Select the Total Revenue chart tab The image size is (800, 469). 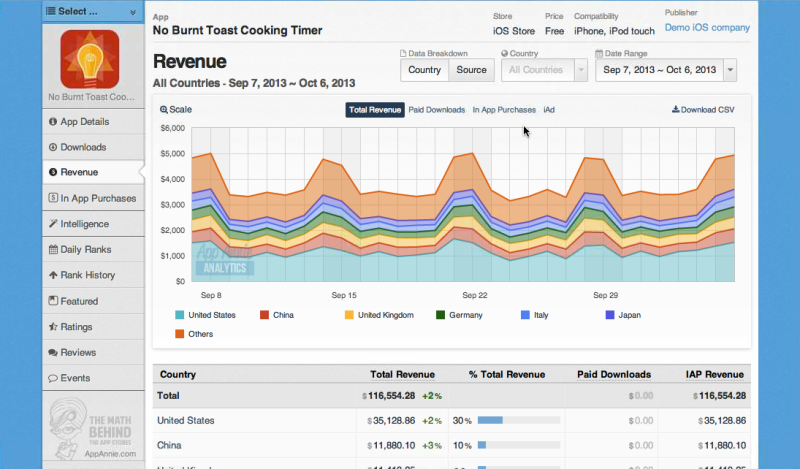tap(375, 110)
